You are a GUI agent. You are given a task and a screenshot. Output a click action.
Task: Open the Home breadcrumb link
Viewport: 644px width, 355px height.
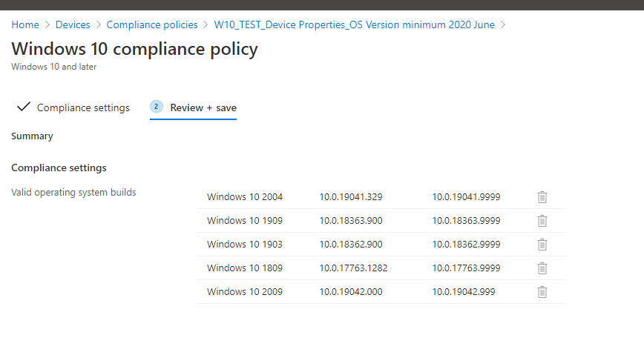25,24
